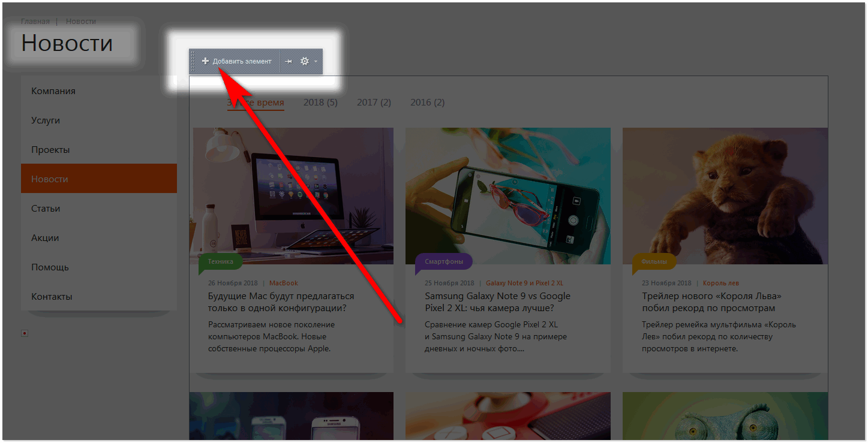
Task: Open article Будущие Mac будут предлагаться
Action: (281, 302)
